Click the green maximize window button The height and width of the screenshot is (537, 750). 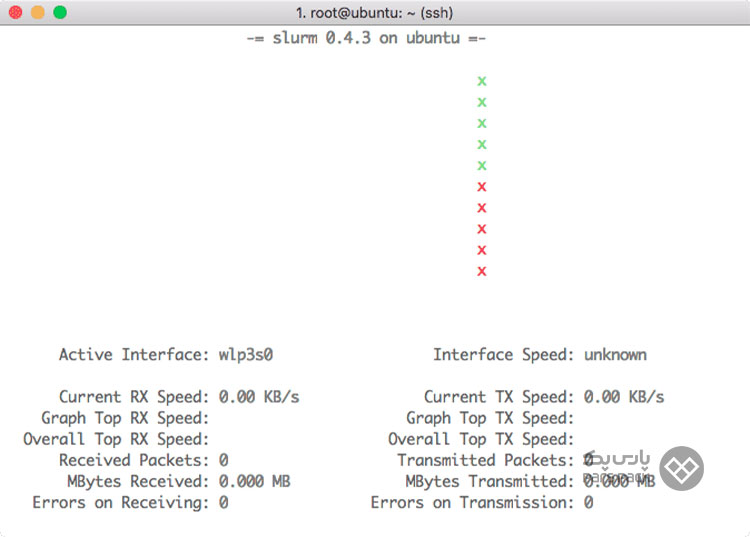pyautogui.click(x=60, y=12)
